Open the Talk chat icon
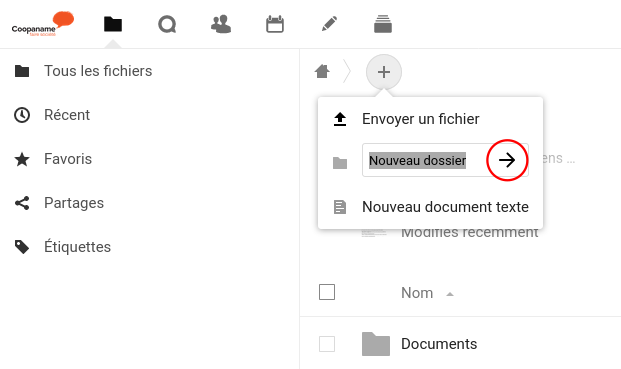621x369 pixels. coord(167,24)
